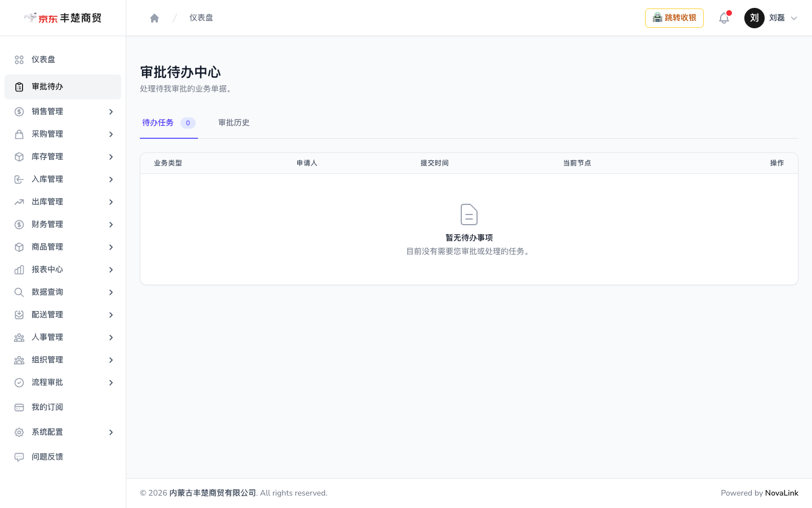812x508 pixels.
Task: Click the 库存管理 cube icon
Action: click(19, 157)
